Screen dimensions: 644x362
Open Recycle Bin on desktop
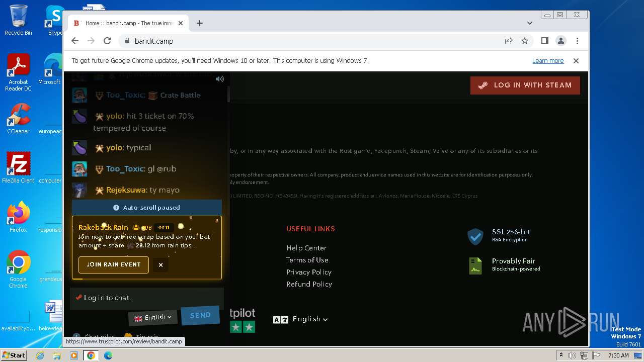pos(18,20)
